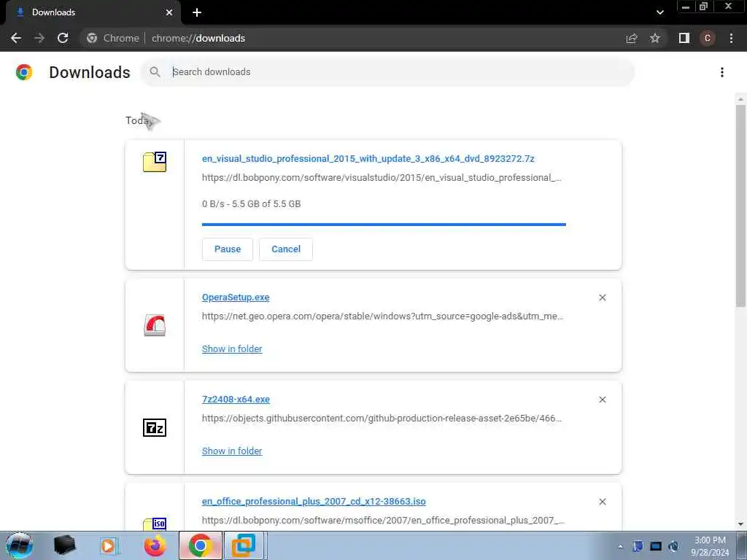Image resolution: width=747 pixels, height=560 pixels.
Task: Open the en_office_professional_plus_2007 iso link
Action: (314, 501)
